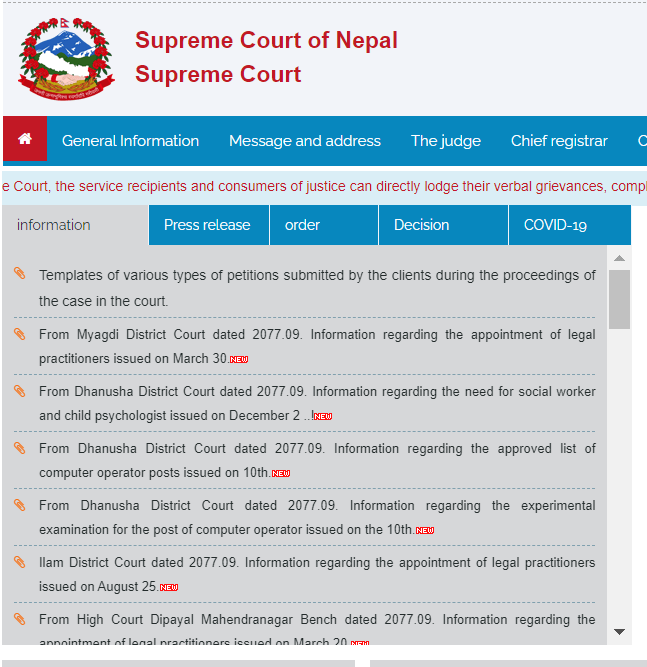
Task: Click paperclip icon for experimental examination notice
Action: pos(20,505)
